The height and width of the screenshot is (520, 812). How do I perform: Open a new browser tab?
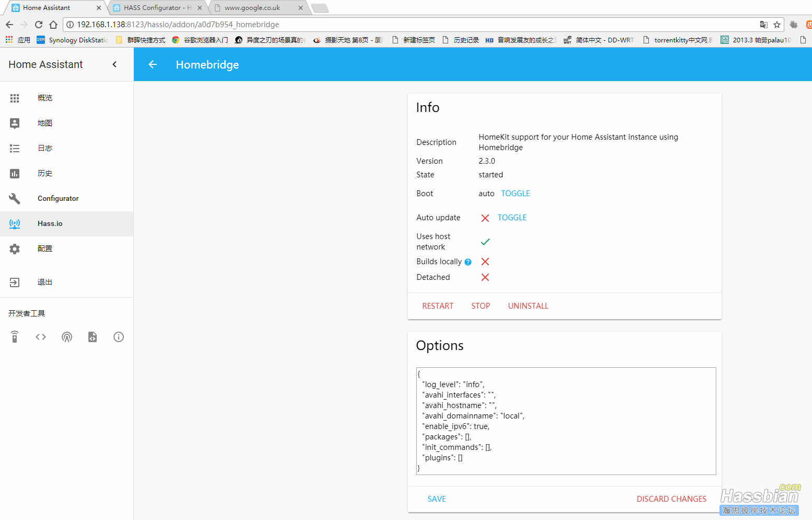pos(319,8)
